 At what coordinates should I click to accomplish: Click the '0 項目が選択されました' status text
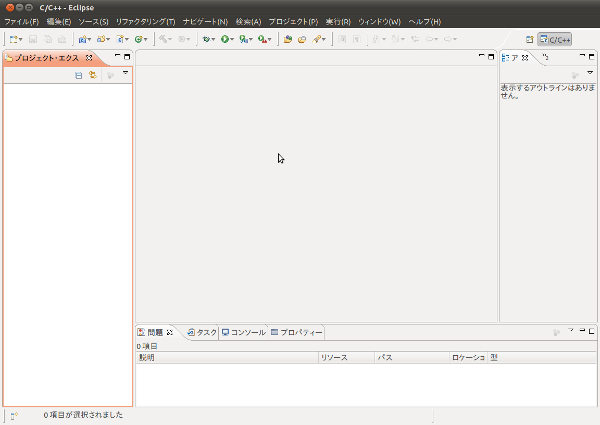coord(83,415)
